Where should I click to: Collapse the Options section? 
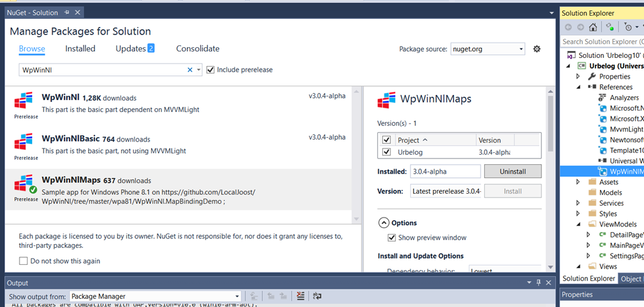point(383,223)
